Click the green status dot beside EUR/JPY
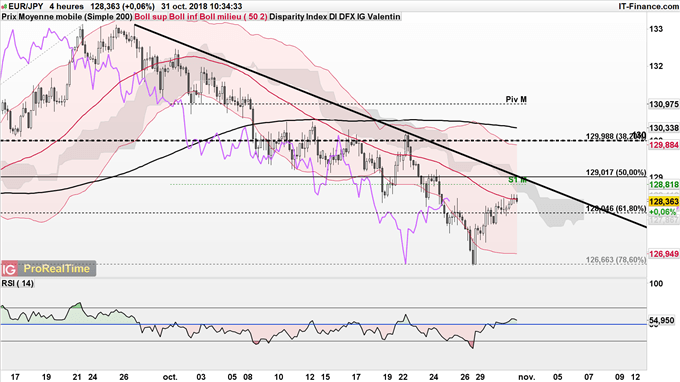The height and width of the screenshot is (382, 680). coord(4,7)
